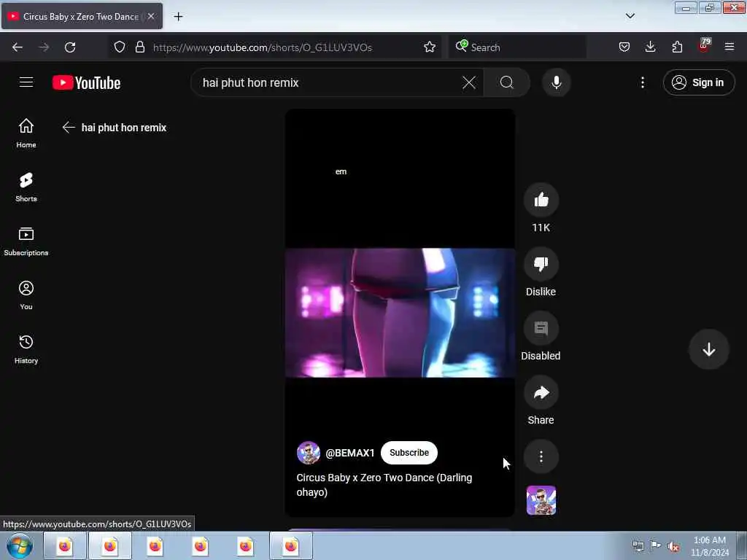Click the YouTube logo

[86, 83]
